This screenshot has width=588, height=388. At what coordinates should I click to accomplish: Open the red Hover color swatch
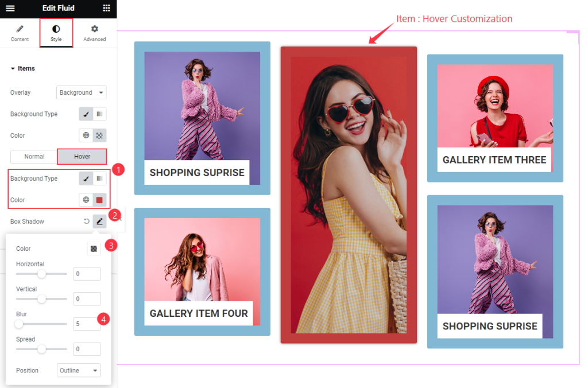(99, 200)
